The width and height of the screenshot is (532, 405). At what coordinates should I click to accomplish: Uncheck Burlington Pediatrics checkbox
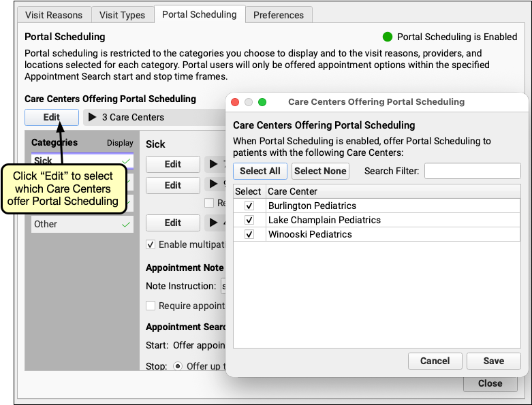249,206
